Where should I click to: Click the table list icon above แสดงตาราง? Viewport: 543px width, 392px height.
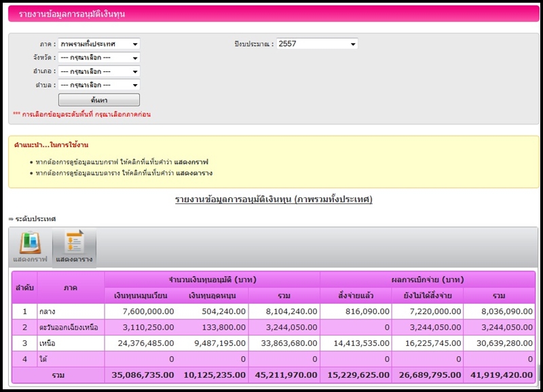(x=74, y=243)
